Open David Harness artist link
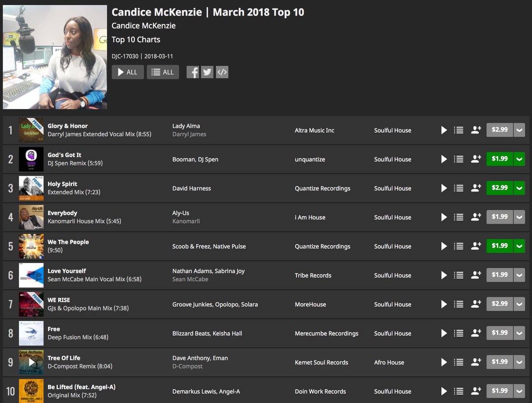Screen dimensions: 532x403 (192, 188)
